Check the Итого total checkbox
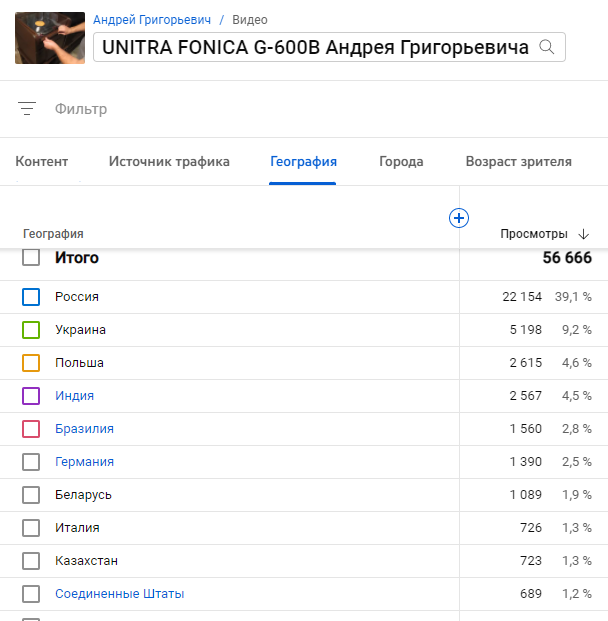This screenshot has height=621, width=608. tap(31, 257)
